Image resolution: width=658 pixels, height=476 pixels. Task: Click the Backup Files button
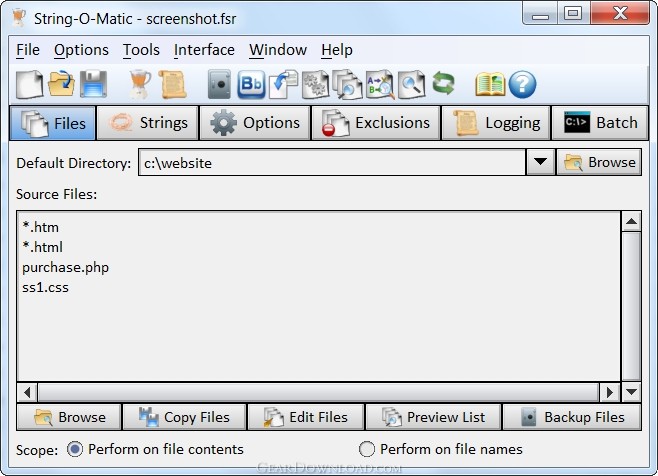(x=572, y=417)
